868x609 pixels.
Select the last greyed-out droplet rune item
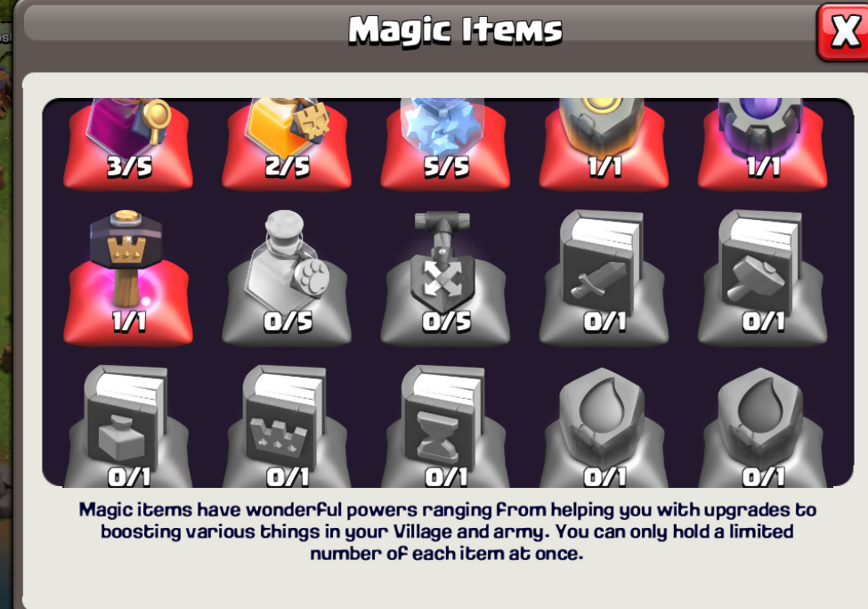click(x=763, y=426)
